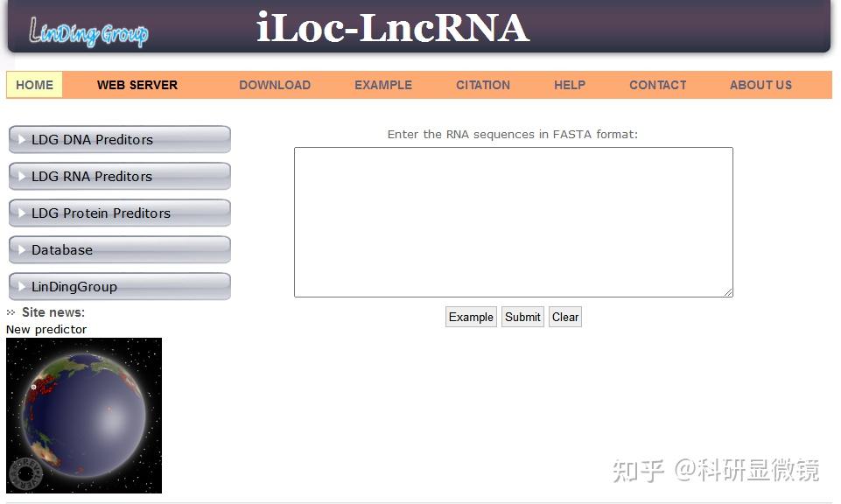
Task: Click the arrow icon on LDG DNA Preditors
Action: click(20, 139)
